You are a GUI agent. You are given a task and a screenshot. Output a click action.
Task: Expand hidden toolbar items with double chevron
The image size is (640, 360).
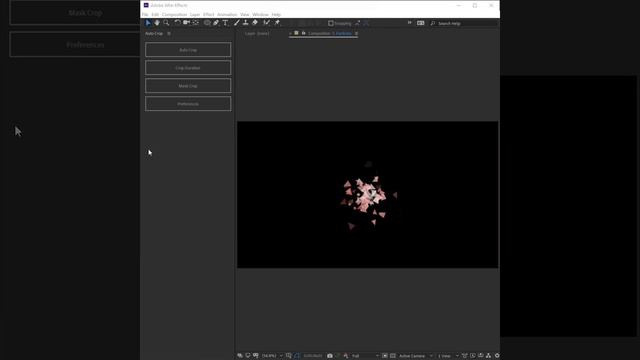coord(409,23)
